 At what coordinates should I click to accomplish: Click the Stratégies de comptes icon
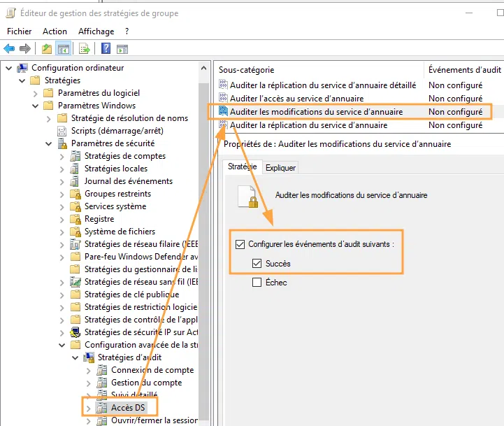click(75, 156)
